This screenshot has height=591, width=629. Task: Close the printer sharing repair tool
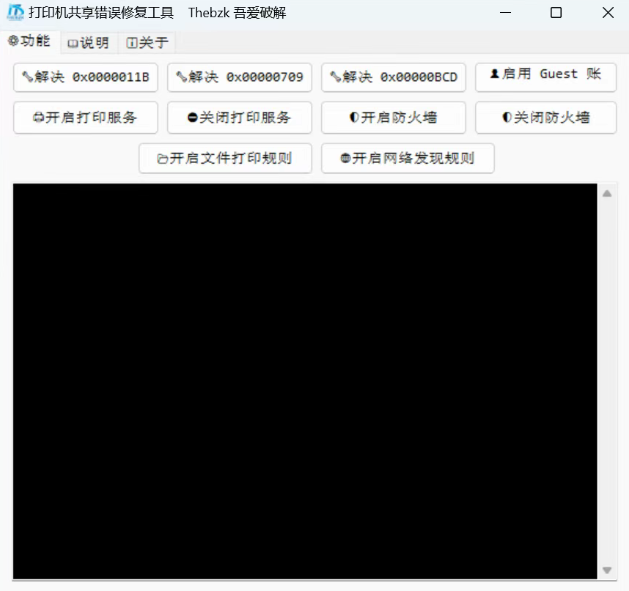click(608, 13)
